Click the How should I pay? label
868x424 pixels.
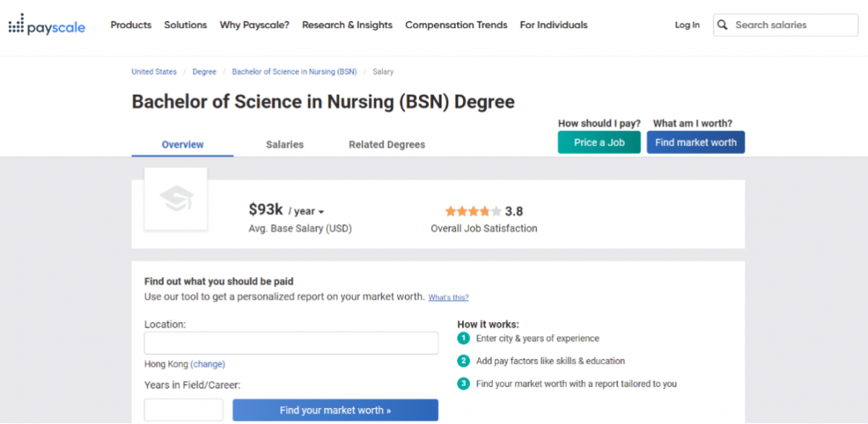[599, 124]
